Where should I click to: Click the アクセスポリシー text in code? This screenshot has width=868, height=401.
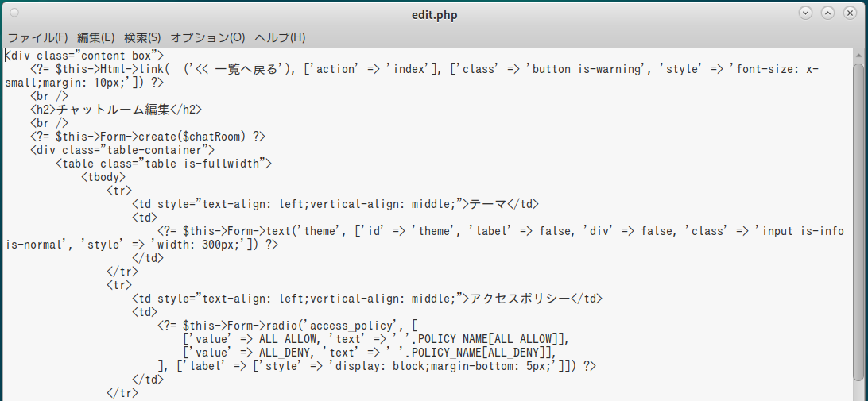coord(520,299)
